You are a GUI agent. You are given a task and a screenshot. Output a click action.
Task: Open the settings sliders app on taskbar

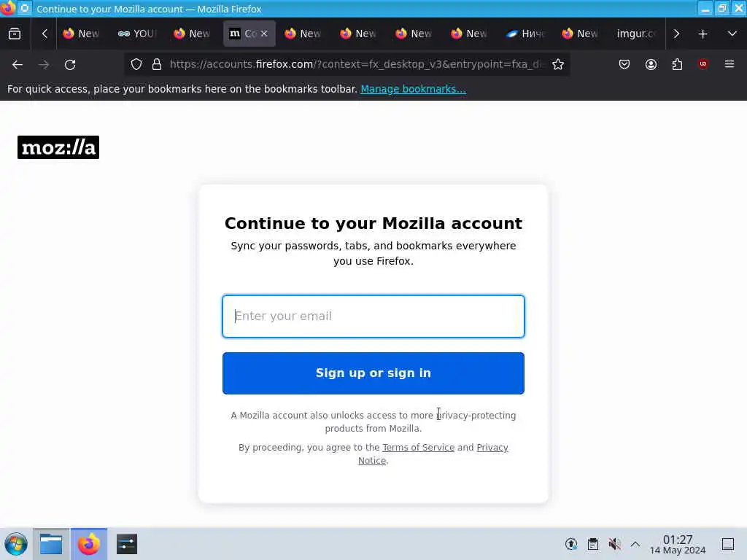point(127,544)
